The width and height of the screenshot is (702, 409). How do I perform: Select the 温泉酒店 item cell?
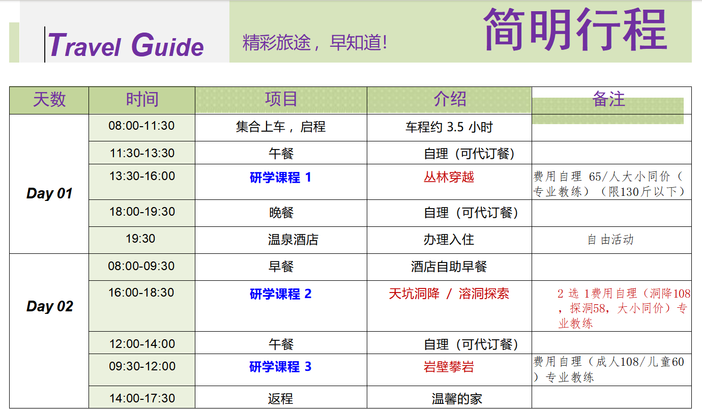(x=281, y=239)
